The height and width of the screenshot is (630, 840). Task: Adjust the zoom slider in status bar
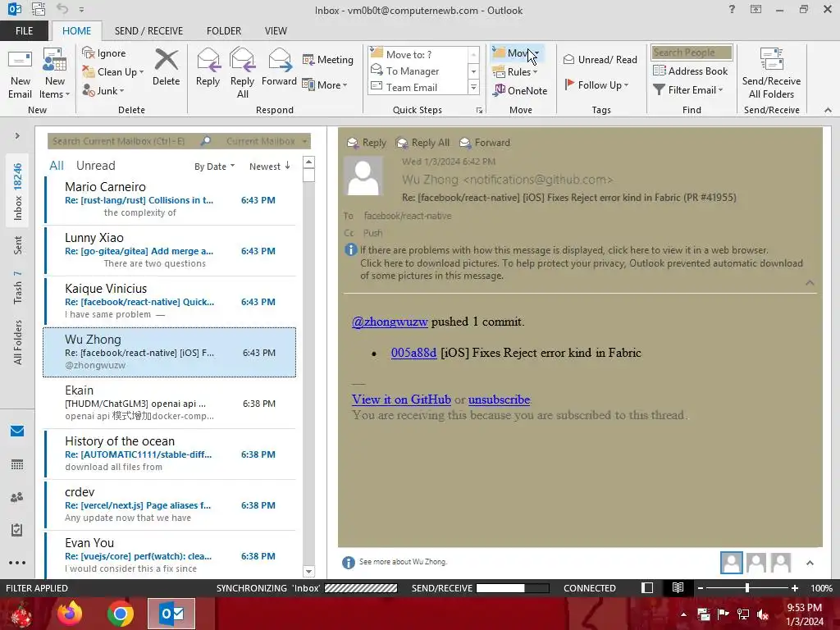click(746, 588)
